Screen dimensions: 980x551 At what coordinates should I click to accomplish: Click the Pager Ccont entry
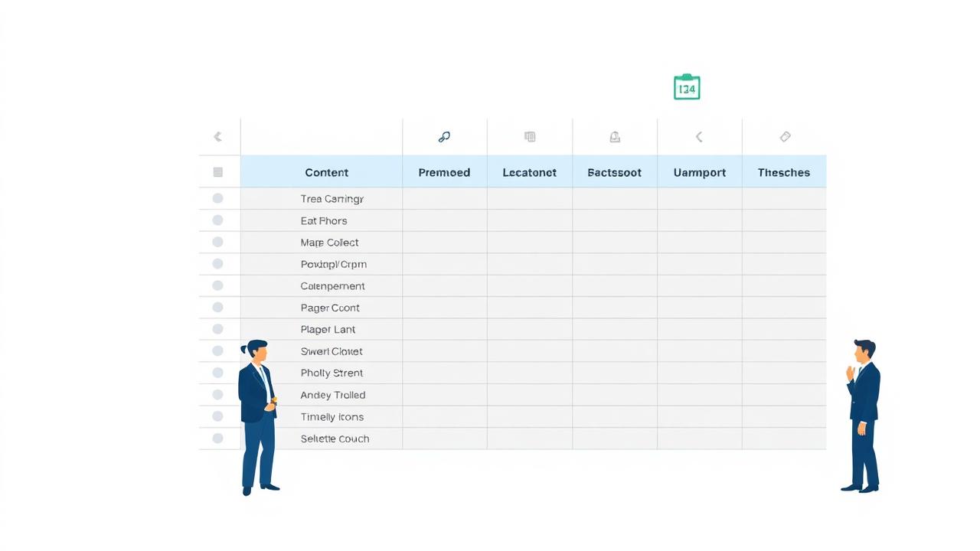pyautogui.click(x=330, y=307)
